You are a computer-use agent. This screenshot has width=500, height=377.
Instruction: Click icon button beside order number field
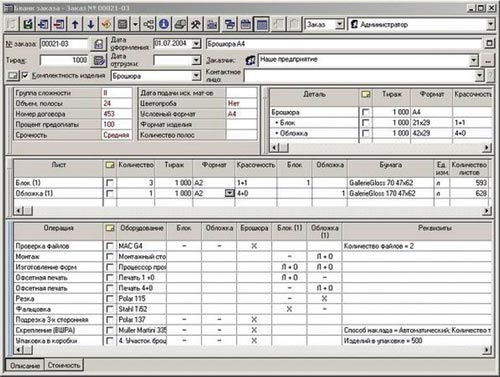coord(98,44)
